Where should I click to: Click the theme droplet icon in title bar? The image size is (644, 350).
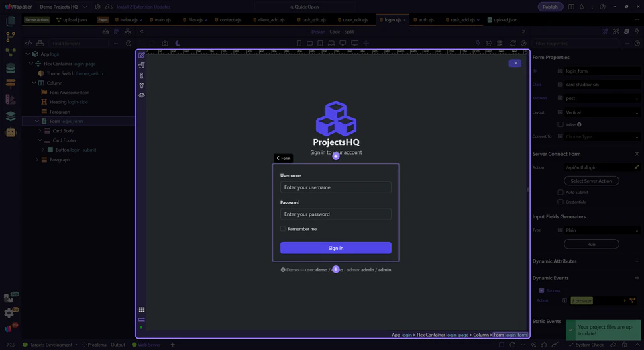pyautogui.click(x=582, y=7)
